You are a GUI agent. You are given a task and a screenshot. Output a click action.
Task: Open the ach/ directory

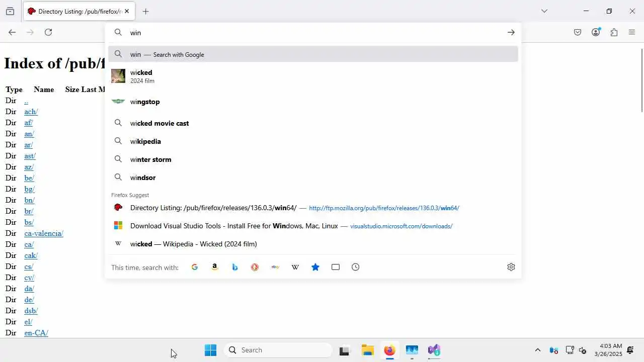31,112
